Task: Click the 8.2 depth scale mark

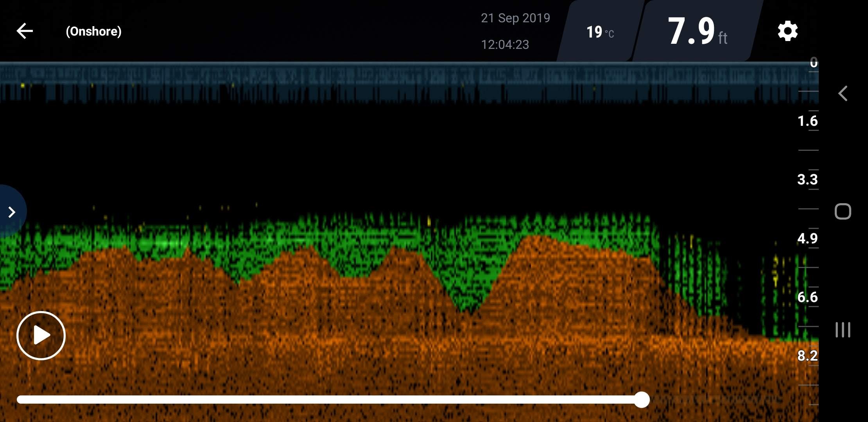Action: click(x=807, y=356)
